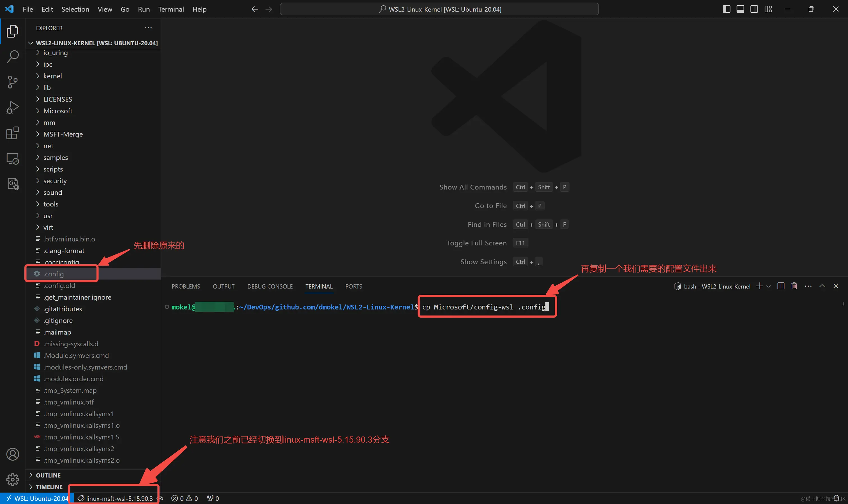
Task: Click the WSL: Ubuntu-20.04 remote indicator
Action: [37, 498]
